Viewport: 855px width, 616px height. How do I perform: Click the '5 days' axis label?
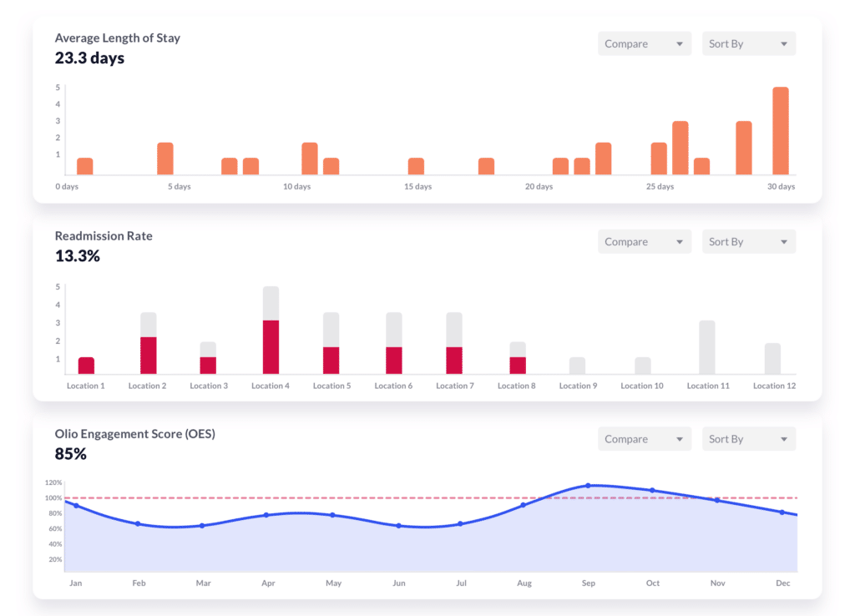click(x=180, y=186)
